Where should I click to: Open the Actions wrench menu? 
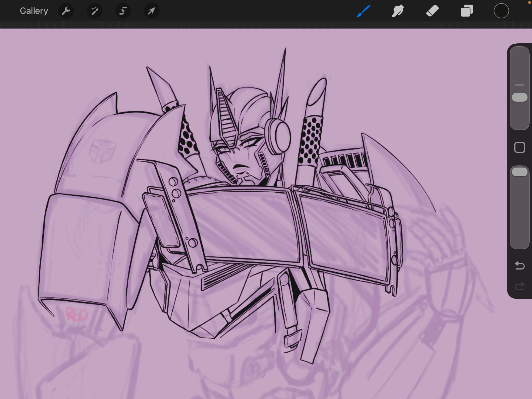tap(66, 11)
